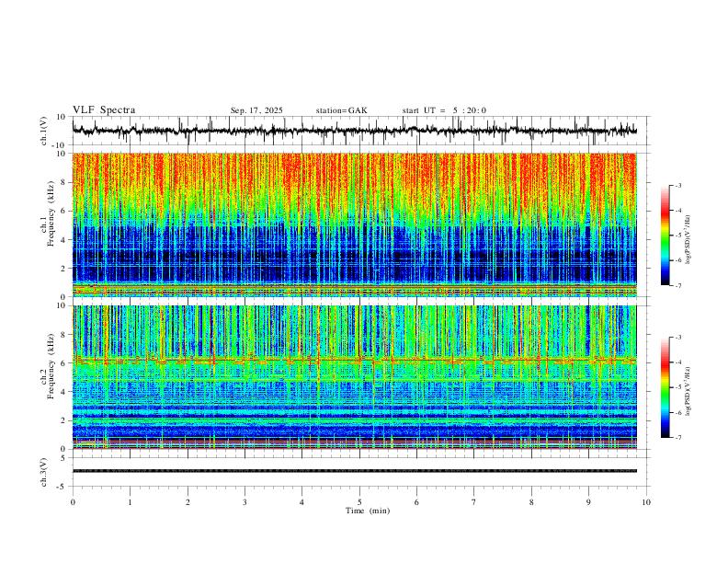Click the "10" tick on ch.1(V) axis
Screen dimensions: 728x563
[62, 117]
